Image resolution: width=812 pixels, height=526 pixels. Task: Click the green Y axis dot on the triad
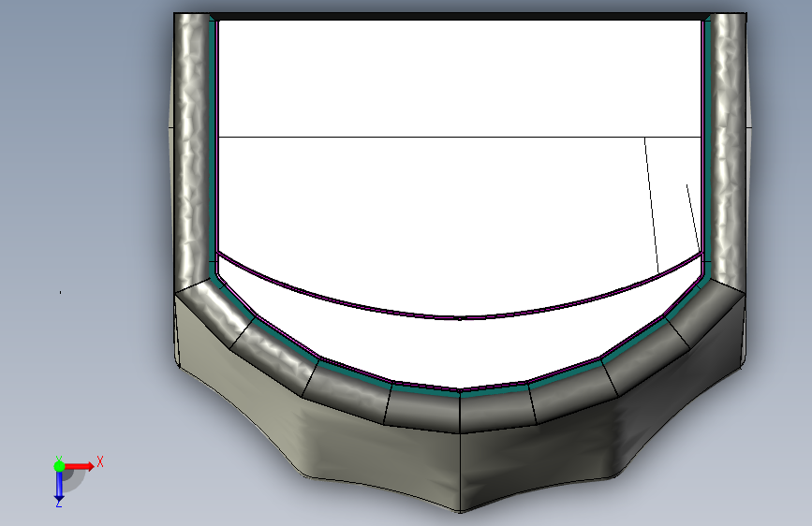59,466
